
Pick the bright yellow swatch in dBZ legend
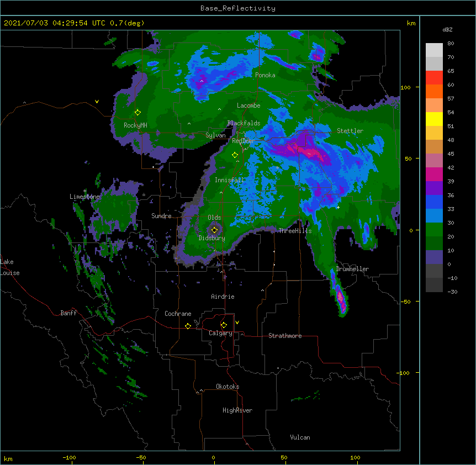click(x=434, y=119)
